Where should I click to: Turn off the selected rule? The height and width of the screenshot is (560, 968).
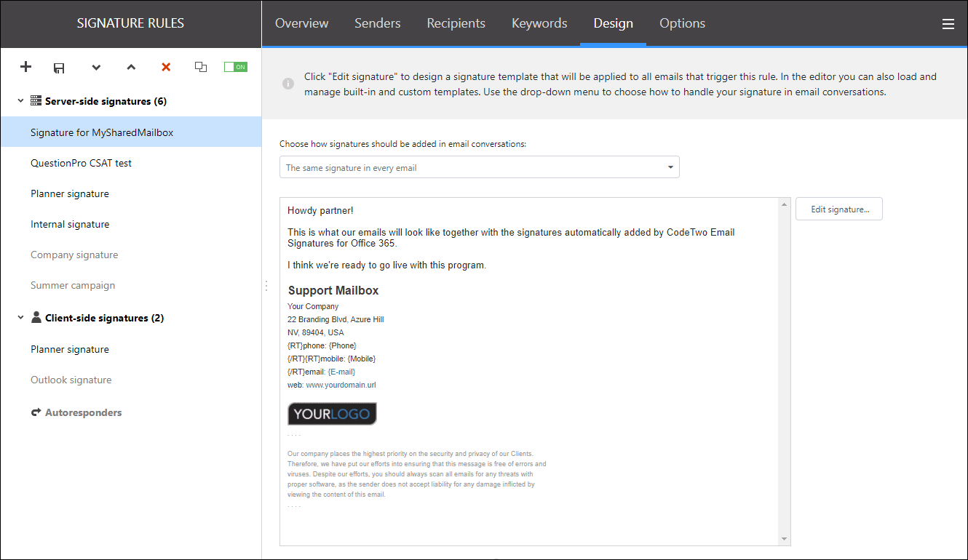(x=235, y=66)
